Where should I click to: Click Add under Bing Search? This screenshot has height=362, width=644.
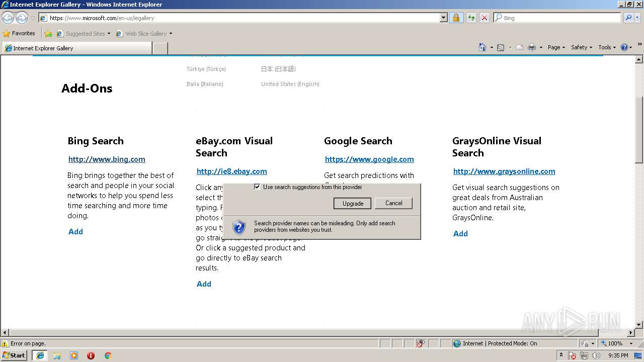click(75, 232)
